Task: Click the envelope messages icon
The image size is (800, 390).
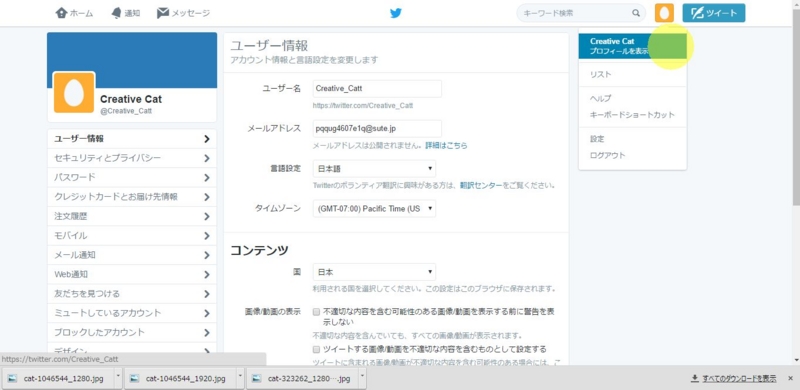Action: (x=163, y=13)
